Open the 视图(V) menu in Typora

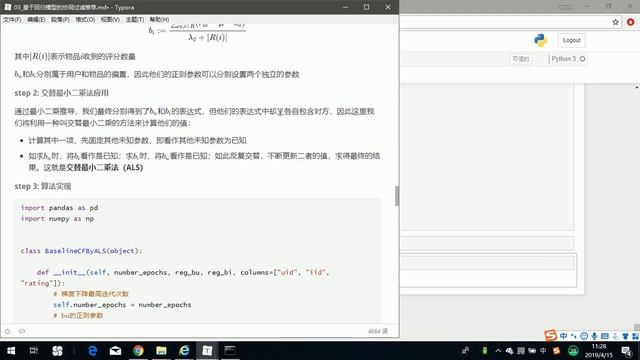pos(110,20)
